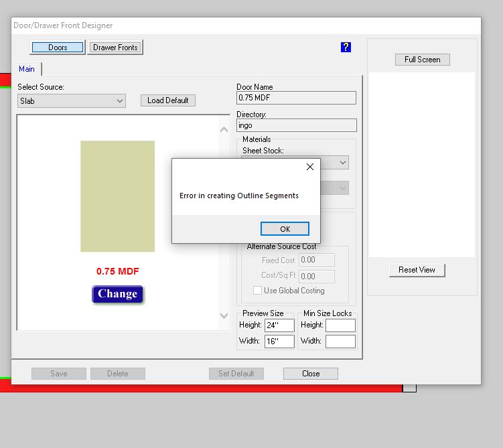Click the Reset View button
This screenshot has height=448, width=503.
(x=417, y=270)
